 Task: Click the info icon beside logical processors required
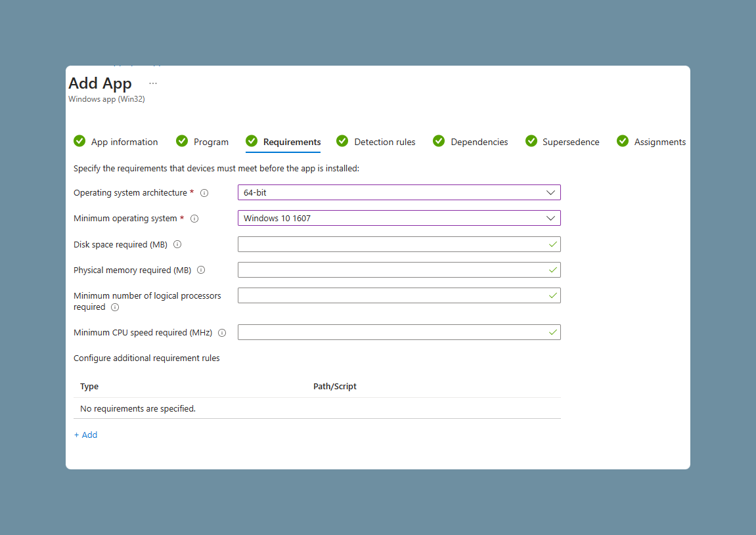(x=115, y=307)
